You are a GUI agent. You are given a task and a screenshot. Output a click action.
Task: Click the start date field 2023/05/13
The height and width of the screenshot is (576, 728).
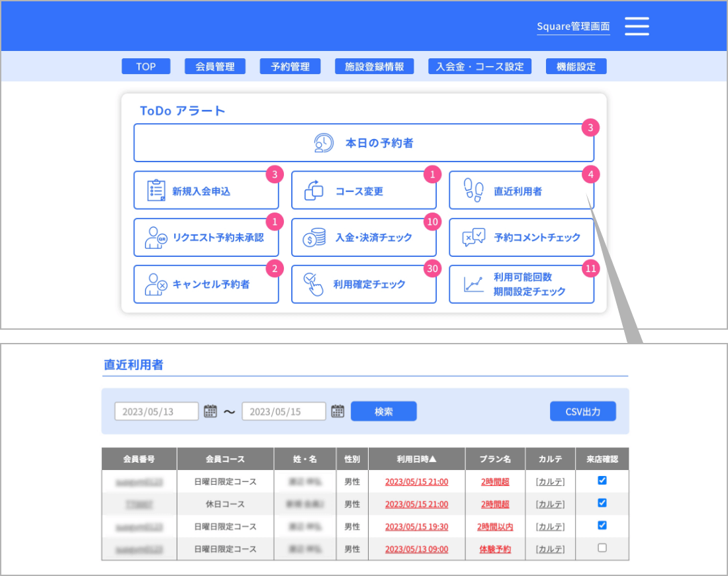point(157,411)
